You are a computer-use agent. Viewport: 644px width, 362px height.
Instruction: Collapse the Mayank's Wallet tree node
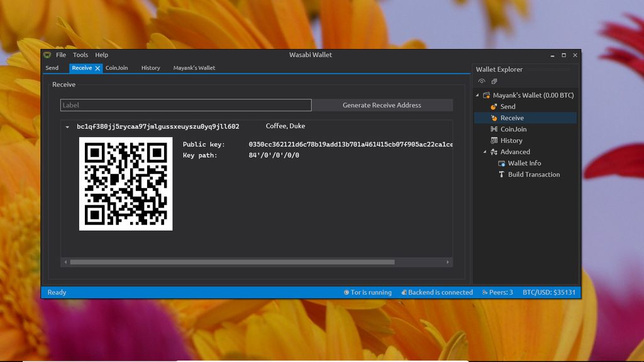(477, 96)
